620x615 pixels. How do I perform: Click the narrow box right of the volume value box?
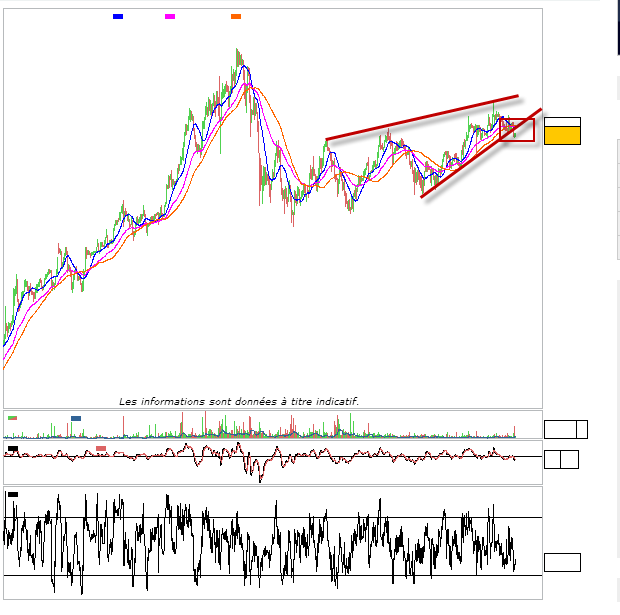[582, 429]
